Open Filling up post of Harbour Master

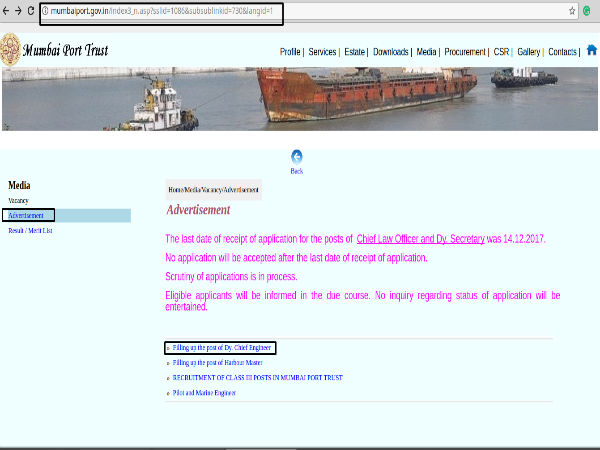(217, 362)
